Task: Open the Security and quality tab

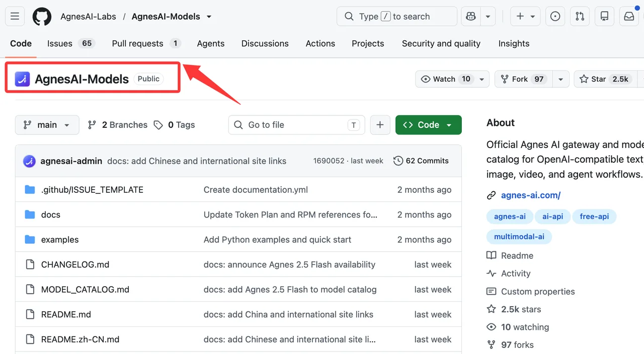Action: point(441,44)
